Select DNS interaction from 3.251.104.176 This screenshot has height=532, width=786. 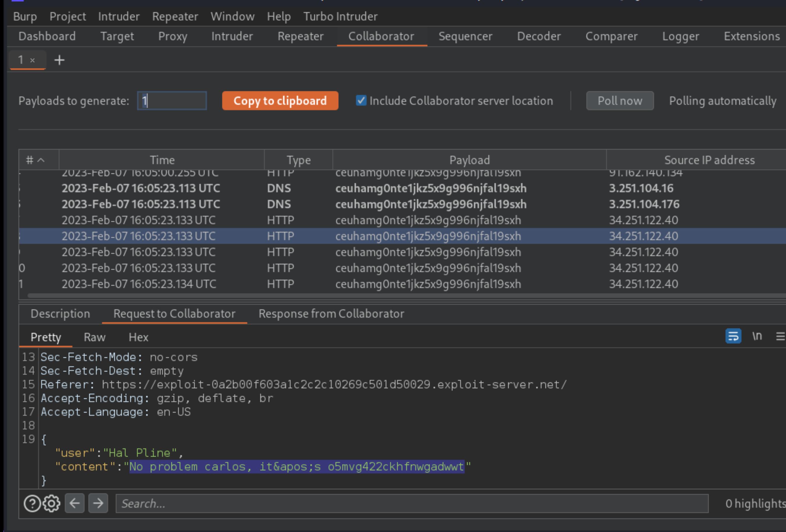tap(402, 204)
